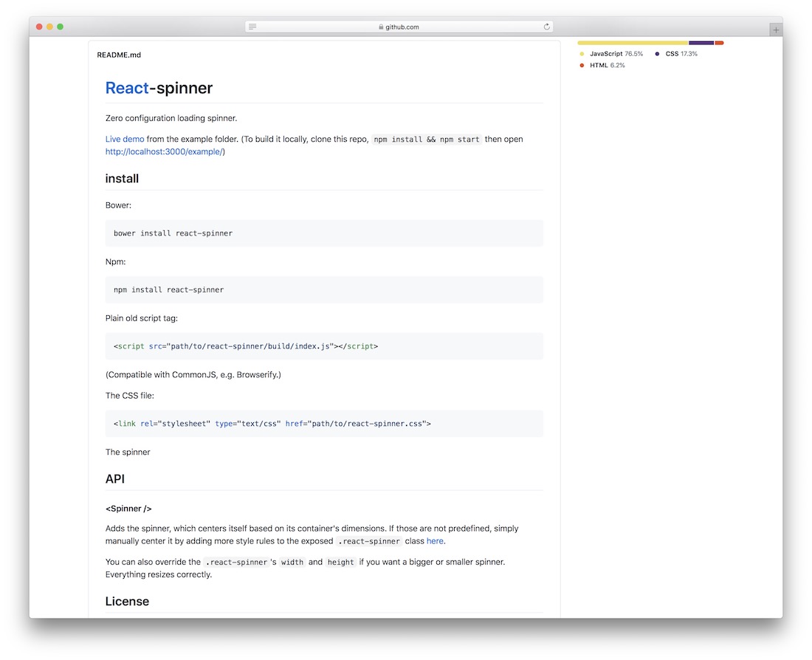The height and width of the screenshot is (660, 812).
Task: Click the reader view icon in address bar
Action: coord(252,27)
